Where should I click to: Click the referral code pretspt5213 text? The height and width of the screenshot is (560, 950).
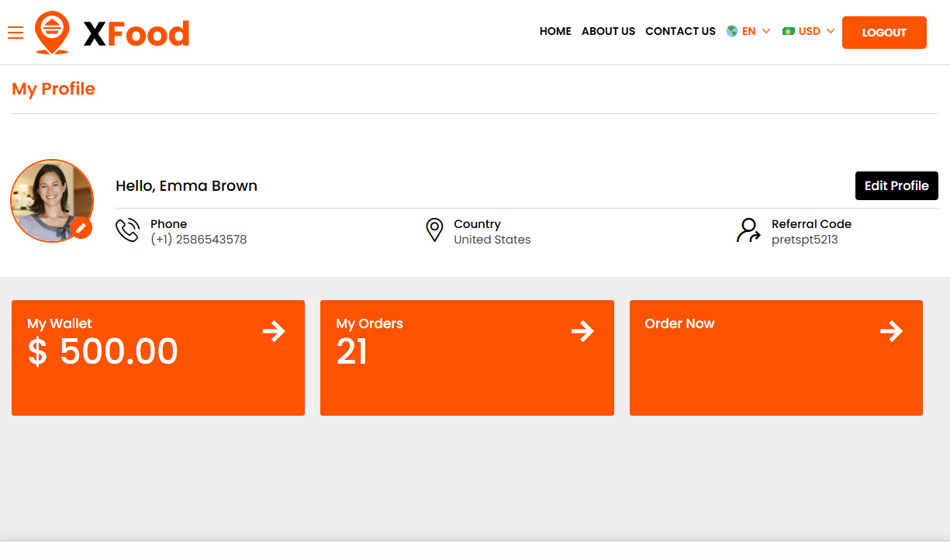[x=804, y=240]
